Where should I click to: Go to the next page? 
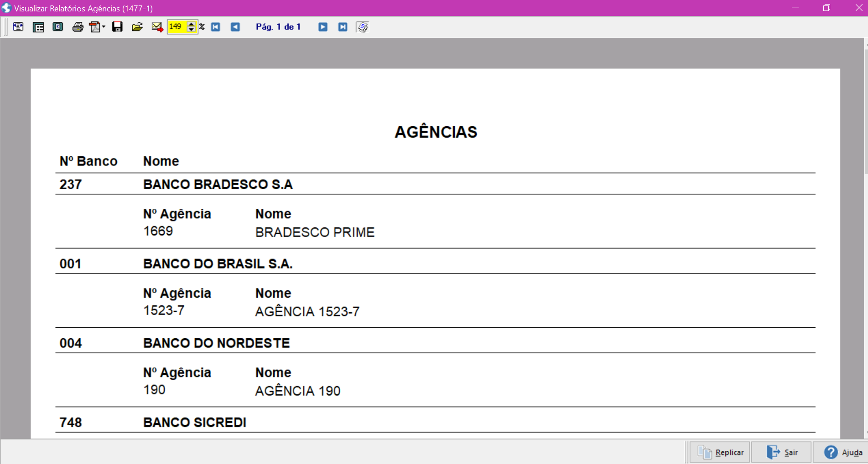click(x=323, y=27)
